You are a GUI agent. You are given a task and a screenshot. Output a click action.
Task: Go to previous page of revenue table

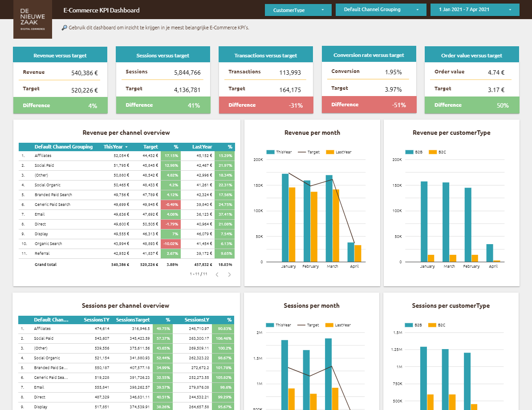pyautogui.click(x=217, y=274)
